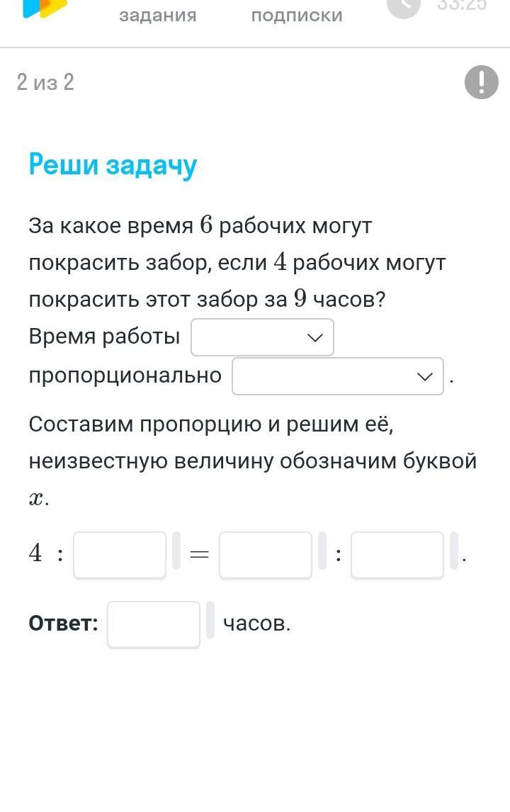Open the 'подписки' tab
The width and height of the screenshot is (510, 812).
(297, 15)
